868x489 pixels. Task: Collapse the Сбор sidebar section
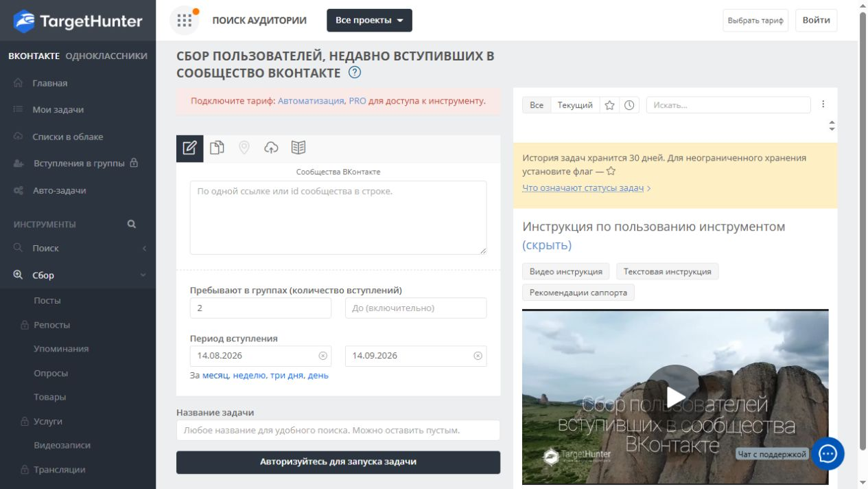78,275
